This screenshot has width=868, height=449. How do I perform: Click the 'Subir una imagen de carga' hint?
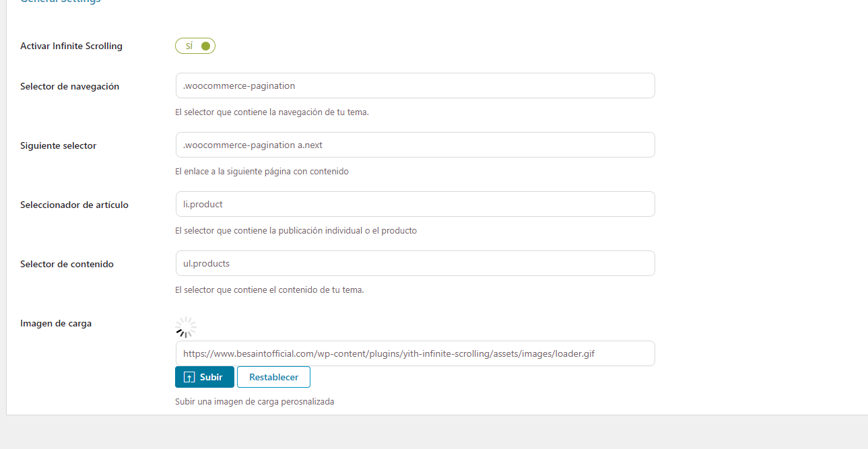pos(255,402)
